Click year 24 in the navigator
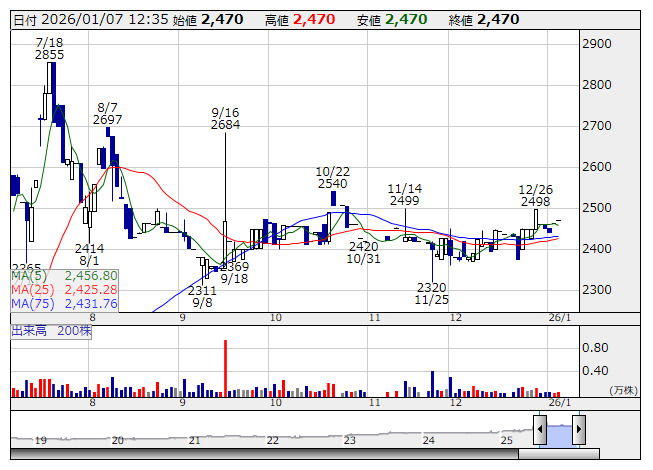Viewport: 653px width, 470px height. coord(429,440)
